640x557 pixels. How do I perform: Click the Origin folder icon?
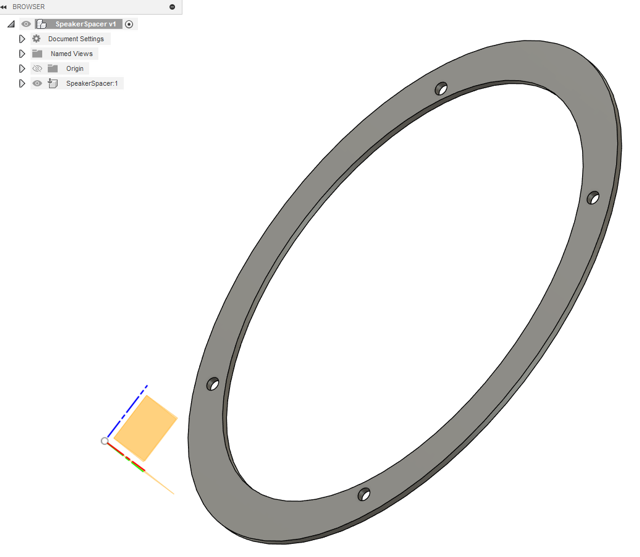click(53, 68)
